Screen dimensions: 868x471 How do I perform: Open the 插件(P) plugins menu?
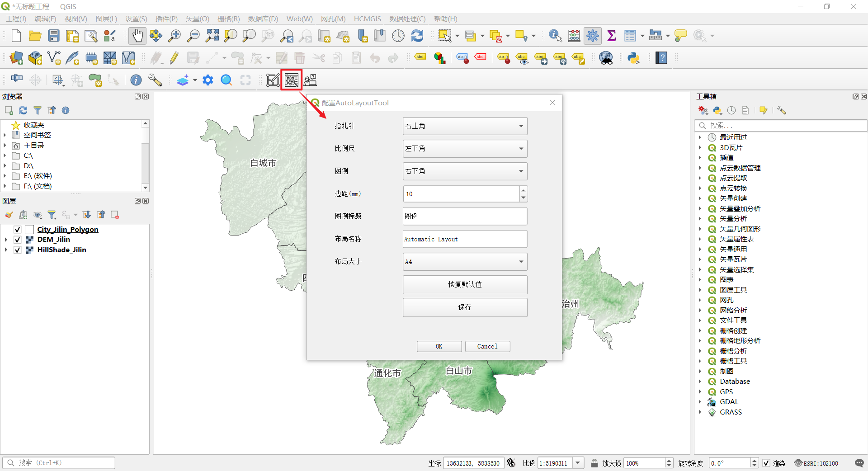(166, 19)
